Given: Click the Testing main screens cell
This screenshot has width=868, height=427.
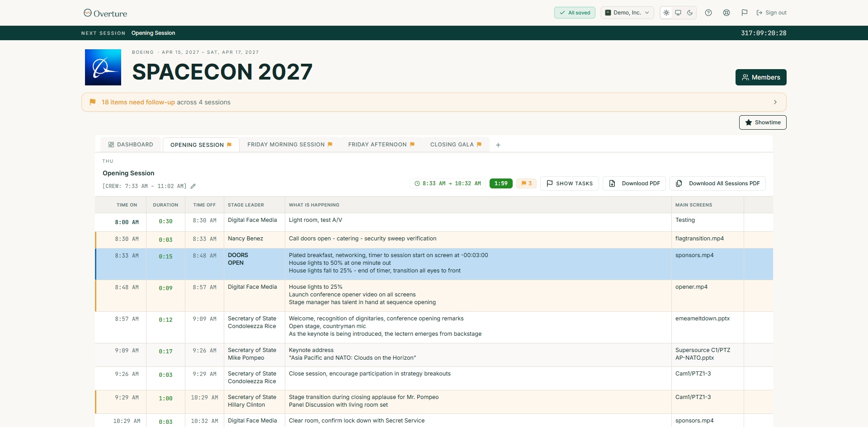Looking at the screenshot, I should pyautogui.click(x=708, y=222).
